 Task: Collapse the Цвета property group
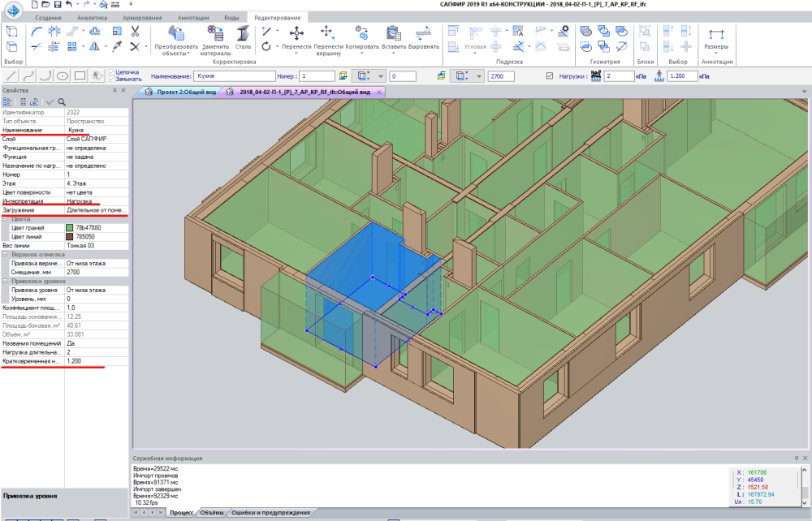coord(5,219)
